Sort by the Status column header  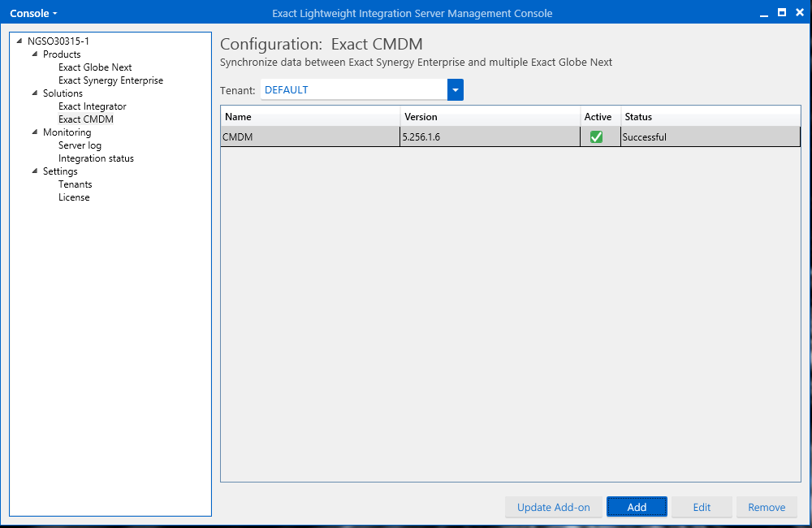point(710,117)
